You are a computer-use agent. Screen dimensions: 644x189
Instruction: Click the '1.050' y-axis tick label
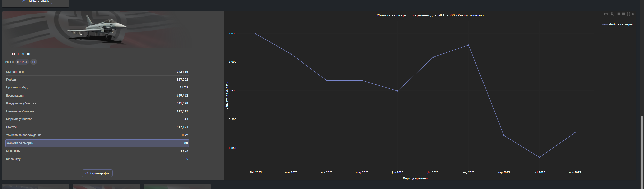click(x=233, y=34)
